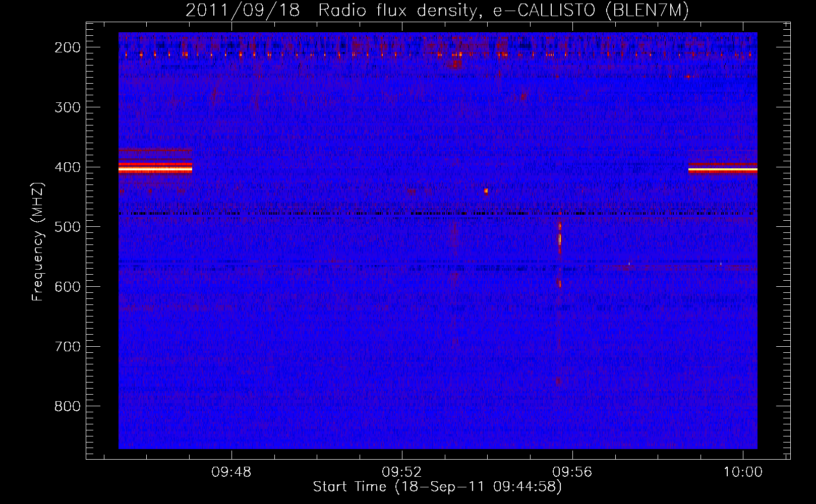Click the burst spot near 600 MHz at 09:56
Screen dimensions: 816x504
coord(559,284)
